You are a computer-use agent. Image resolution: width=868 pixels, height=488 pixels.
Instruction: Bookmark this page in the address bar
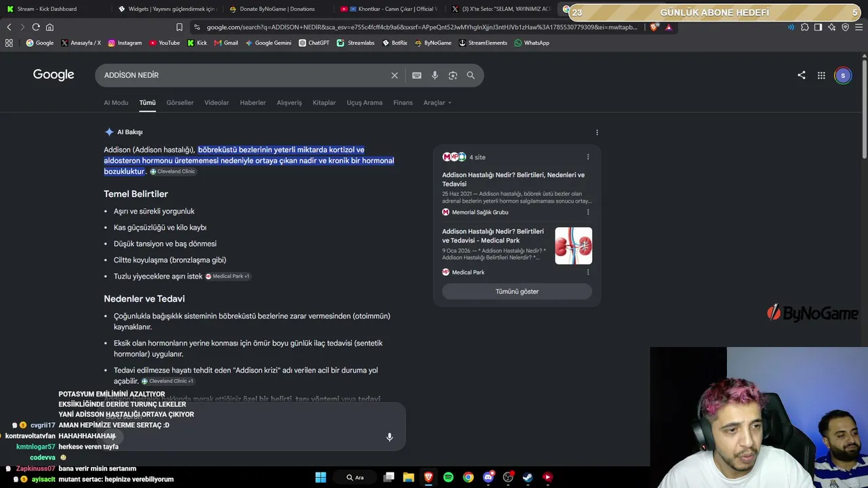pos(179,27)
